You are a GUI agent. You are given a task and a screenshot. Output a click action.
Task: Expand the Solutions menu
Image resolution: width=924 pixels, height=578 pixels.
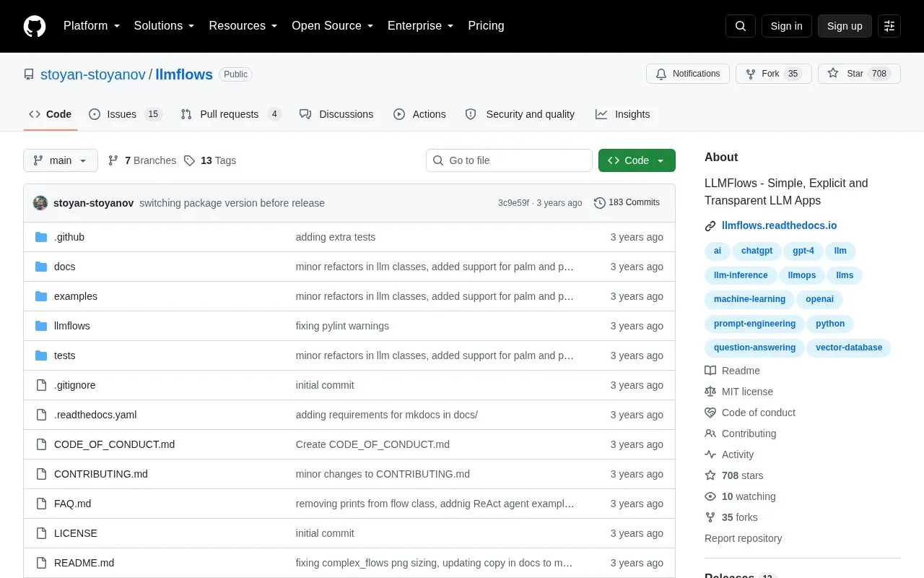point(164,26)
